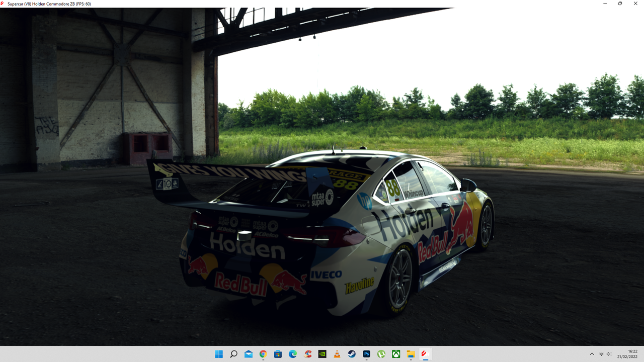Open uTorrent from the taskbar
Viewport: 644px width, 362px height.
tap(381, 354)
